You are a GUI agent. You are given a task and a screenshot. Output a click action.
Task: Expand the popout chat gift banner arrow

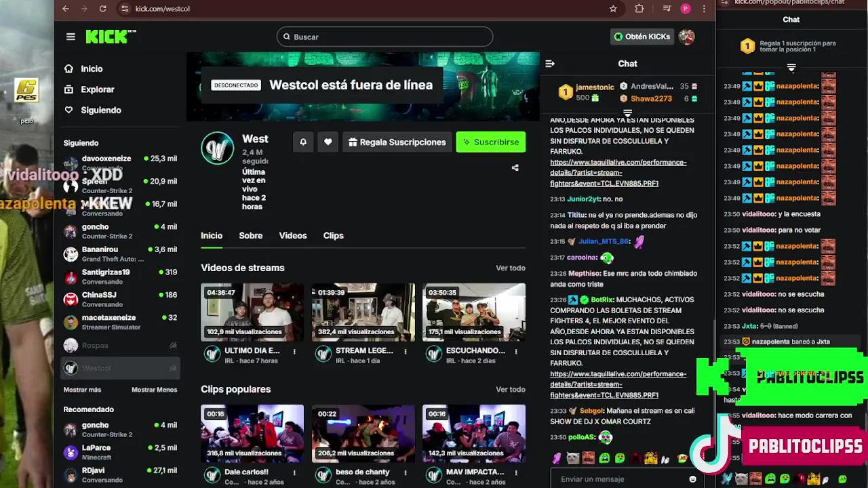[x=791, y=67]
